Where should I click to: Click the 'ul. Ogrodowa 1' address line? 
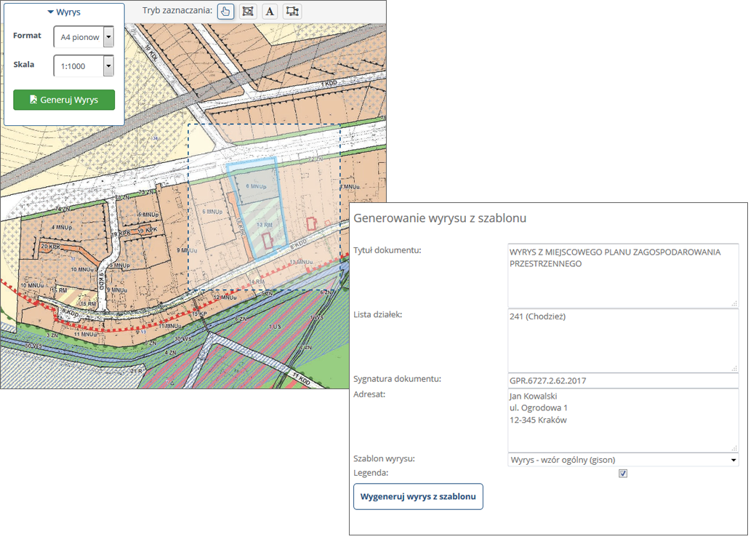point(539,408)
